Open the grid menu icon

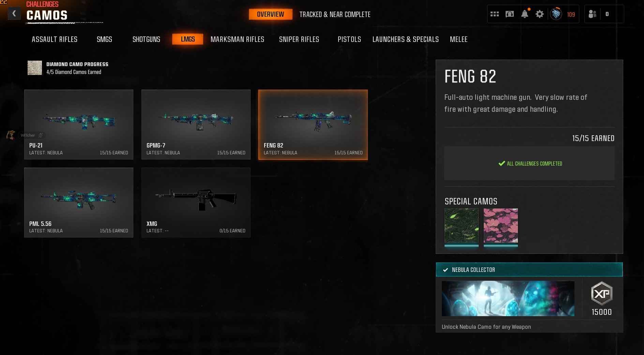point(494,14)
